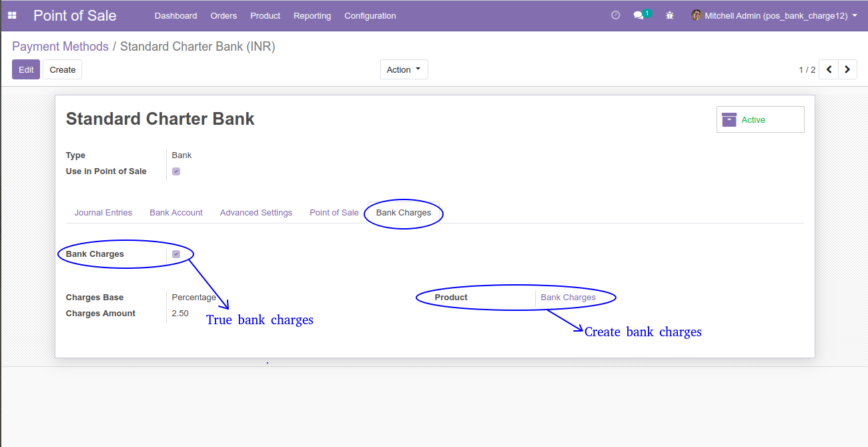The image size is (868, 447).
Task: Open the conversations chat icon
Action: pyautogui.click(x=638, y=15)
